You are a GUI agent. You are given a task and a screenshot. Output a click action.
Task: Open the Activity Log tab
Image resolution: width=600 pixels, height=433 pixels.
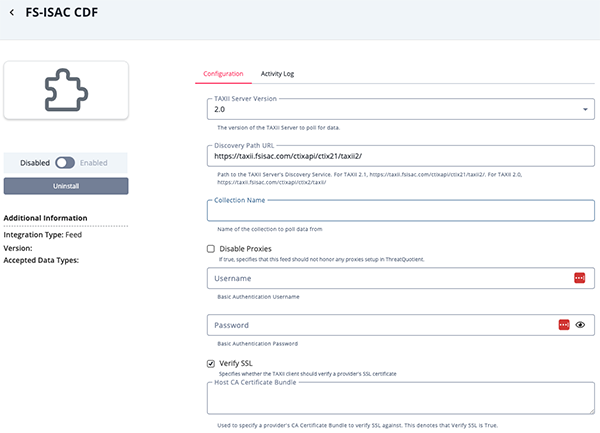click(x=277, y=73)
